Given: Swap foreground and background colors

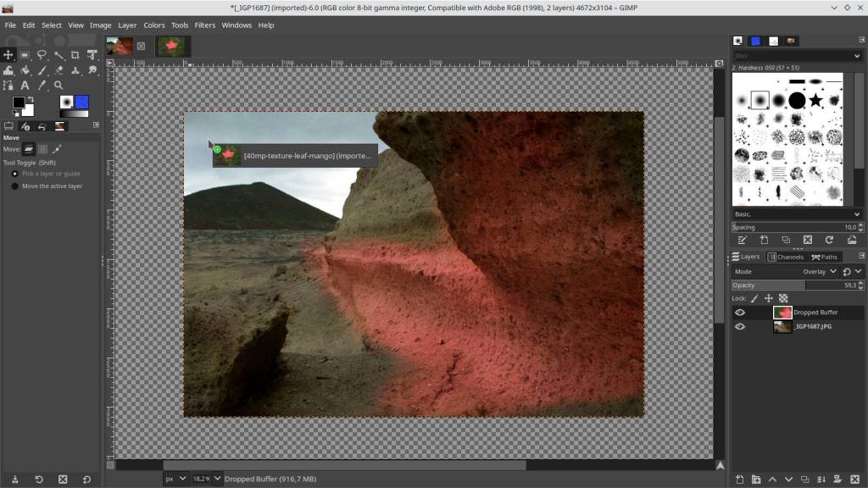Looking at the screenshot, I should pyautogui.click(x=31, y=99).
